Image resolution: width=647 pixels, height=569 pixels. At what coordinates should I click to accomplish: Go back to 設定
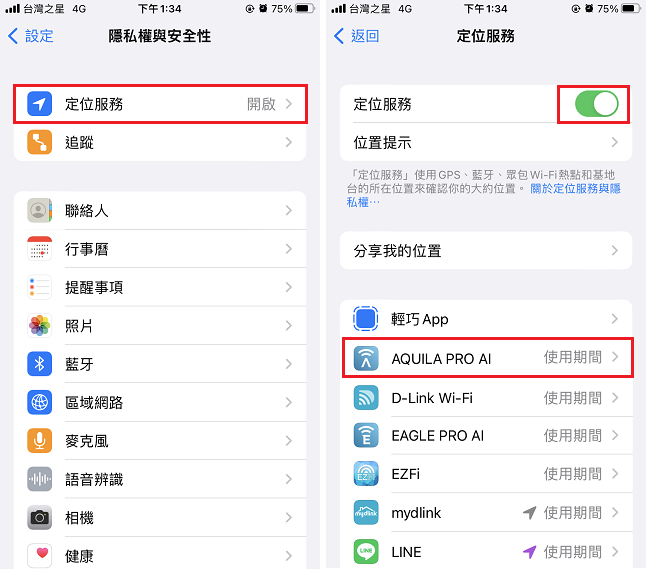pos(31,36)
